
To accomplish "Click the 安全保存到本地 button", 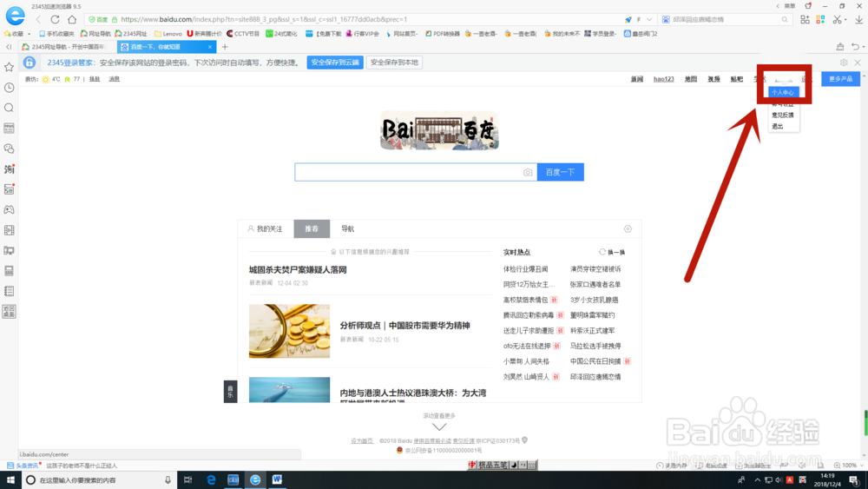I will click(x=394, y=63).
